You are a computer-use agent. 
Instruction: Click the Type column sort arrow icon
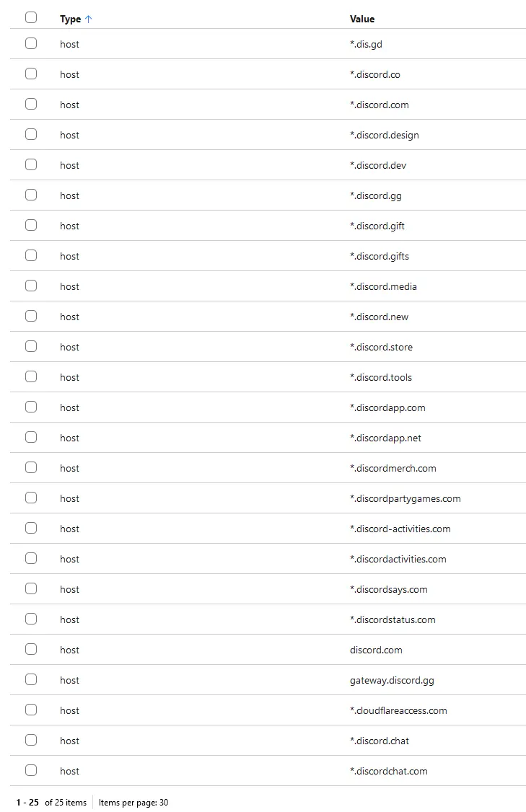pyautogui.click(x=88, y=19)
